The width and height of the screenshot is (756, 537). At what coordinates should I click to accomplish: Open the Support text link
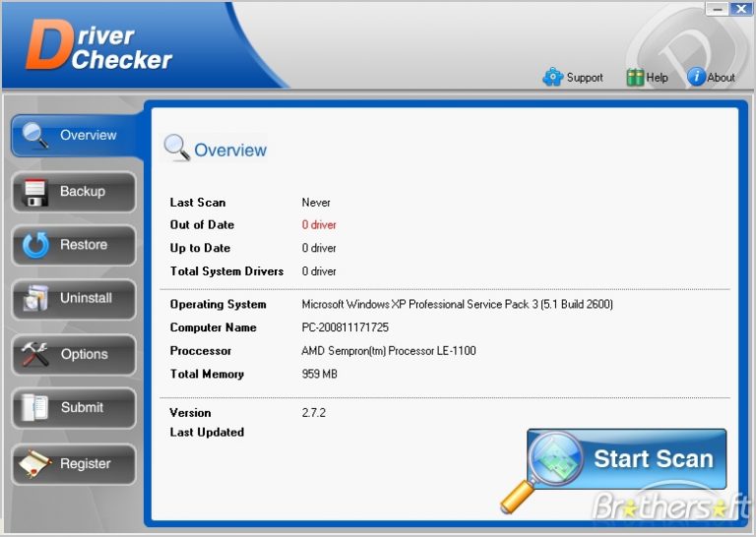585,78
